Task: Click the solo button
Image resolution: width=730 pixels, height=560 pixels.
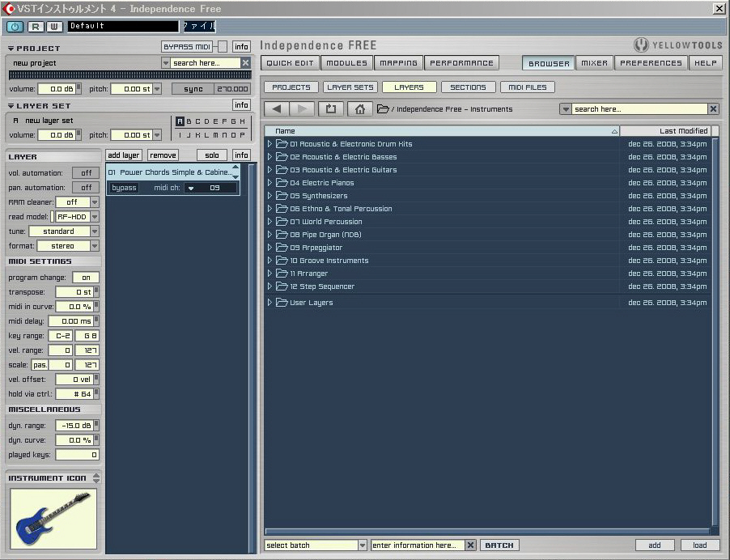Action: [212, 155]
